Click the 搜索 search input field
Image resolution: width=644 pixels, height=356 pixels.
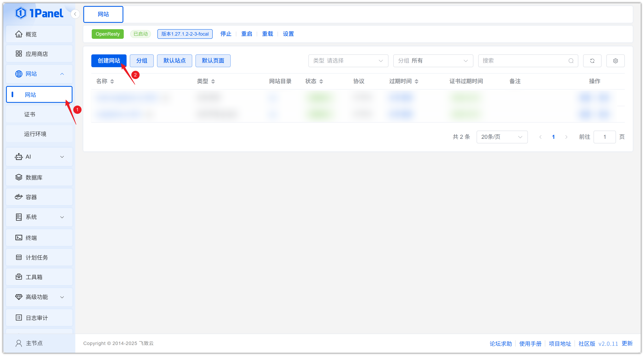(x=522, y=61)
